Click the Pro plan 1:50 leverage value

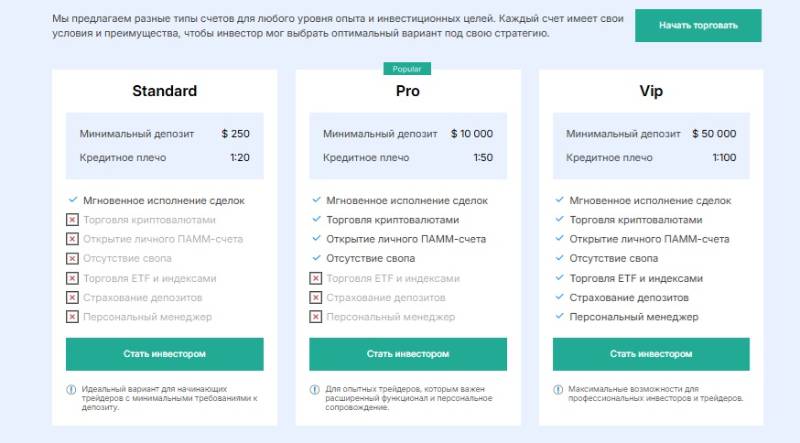(482, 158)
